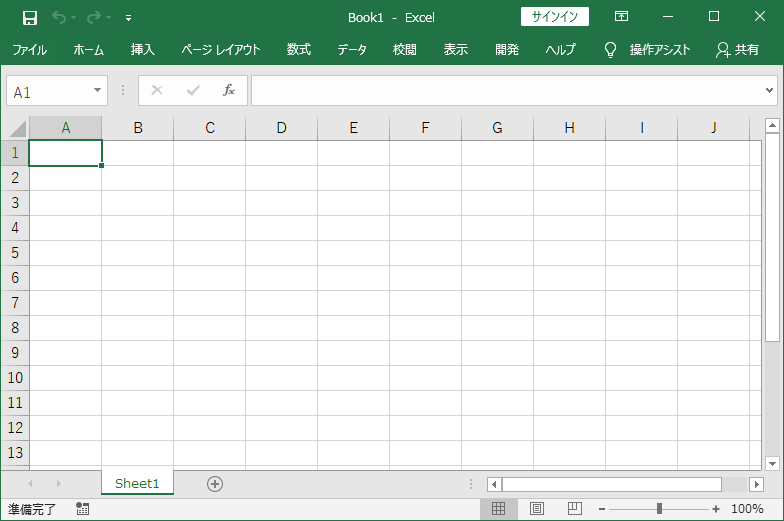Expand the Name Box dropdown arrow
784x521 pixels.
click(x=98, y=90)
